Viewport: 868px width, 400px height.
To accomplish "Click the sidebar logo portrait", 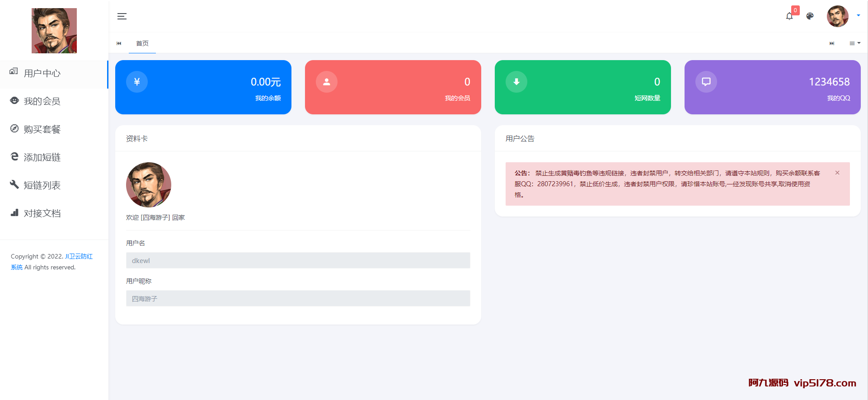I will (x=54, y=31).
